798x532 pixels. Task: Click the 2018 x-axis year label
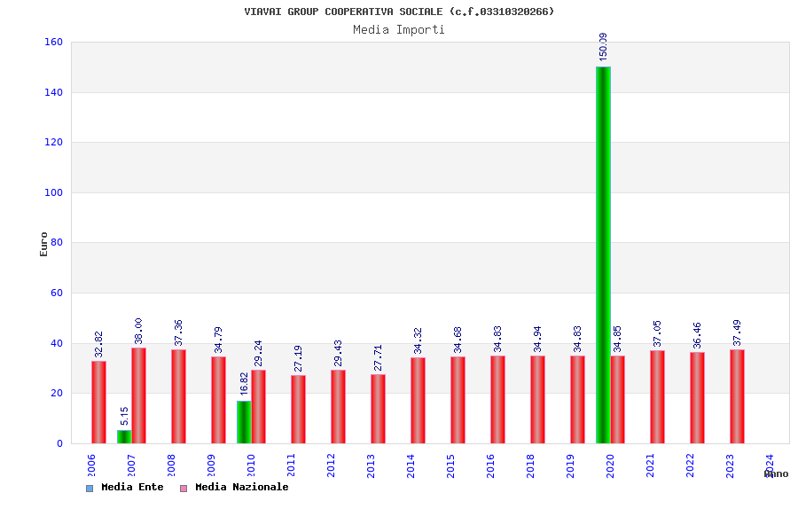(530, 465)
